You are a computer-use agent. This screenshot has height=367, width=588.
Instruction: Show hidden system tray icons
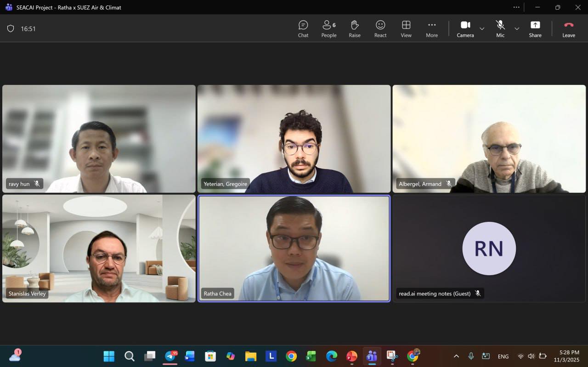tap(456, 356)
